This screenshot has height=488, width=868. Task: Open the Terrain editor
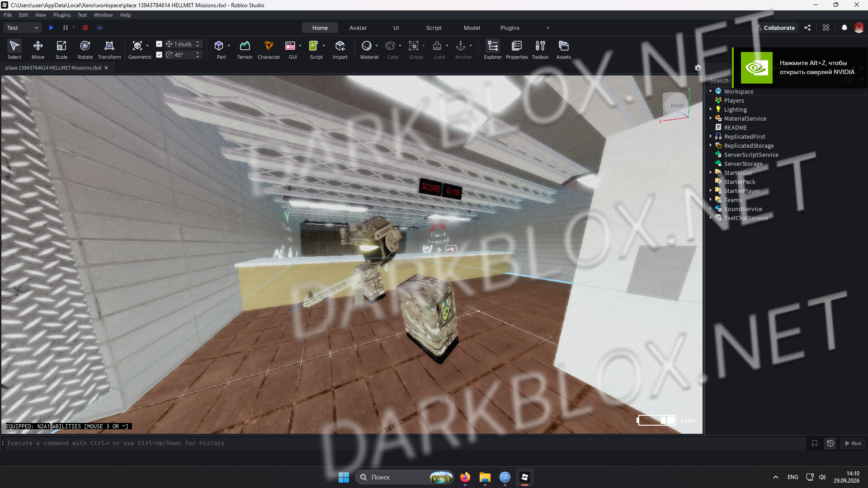245,50
